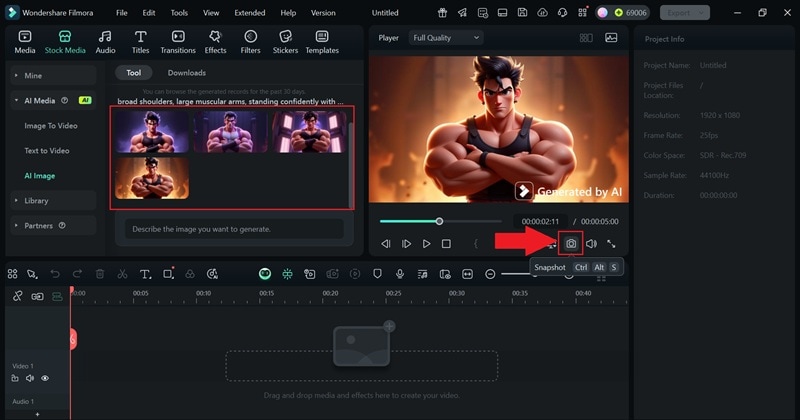This screenshot has width=800, height=420.
Task: Play the preview video
Action: [427, 244]
